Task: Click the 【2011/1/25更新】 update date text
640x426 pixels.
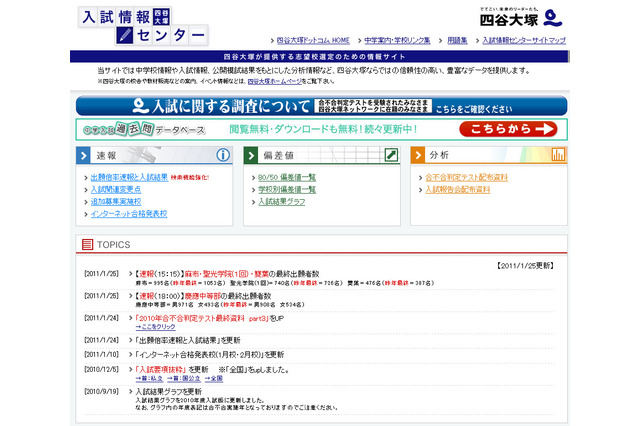Action: 525,266
